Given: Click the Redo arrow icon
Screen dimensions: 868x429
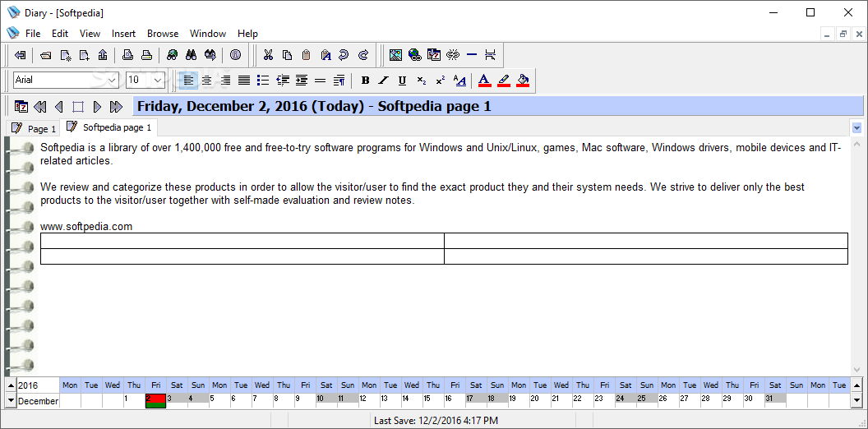Looking at the screenshot, I should (363, 55).
